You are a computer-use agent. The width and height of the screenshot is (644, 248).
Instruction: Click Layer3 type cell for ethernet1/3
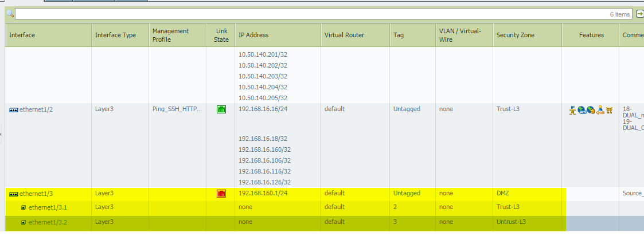[104, 193]
